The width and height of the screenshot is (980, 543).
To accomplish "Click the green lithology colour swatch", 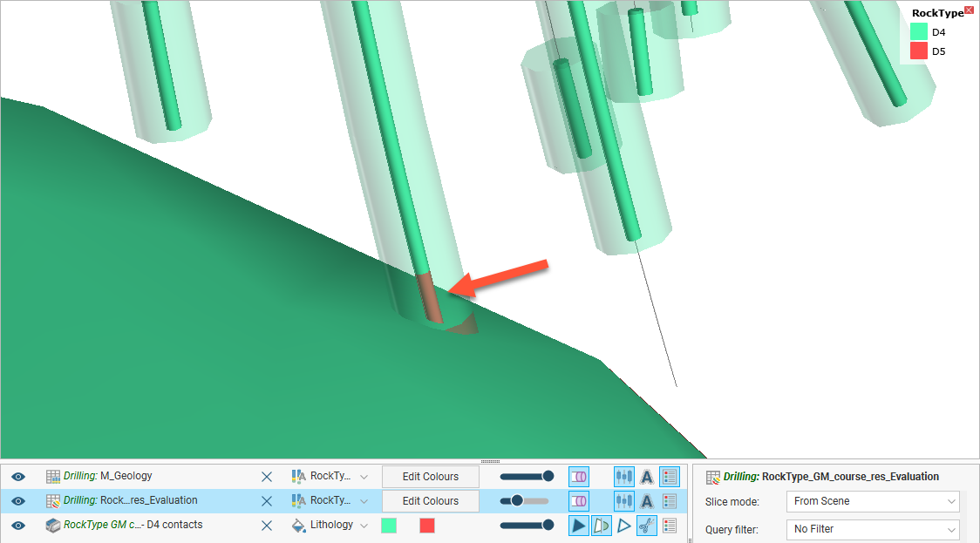I will pos(389,526).
